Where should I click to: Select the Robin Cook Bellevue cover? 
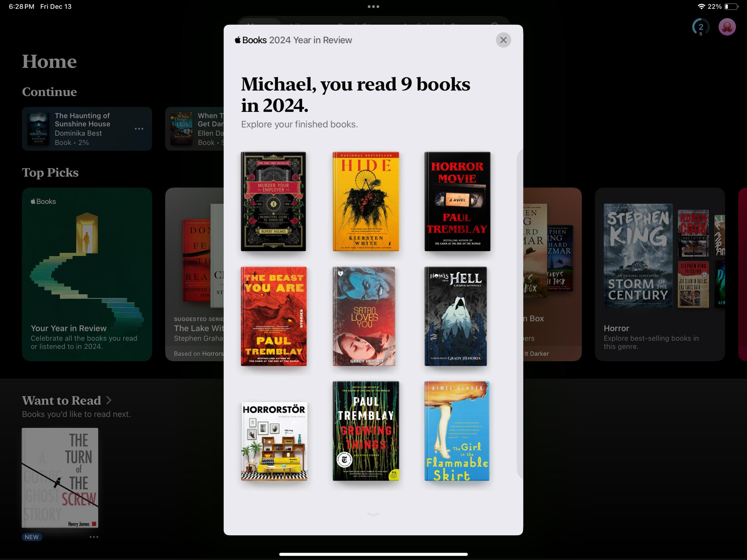click(693, 233)
